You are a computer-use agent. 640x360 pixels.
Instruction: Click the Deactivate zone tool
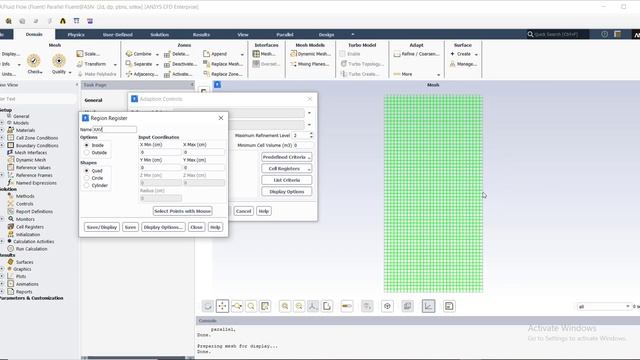click(180, 64)
